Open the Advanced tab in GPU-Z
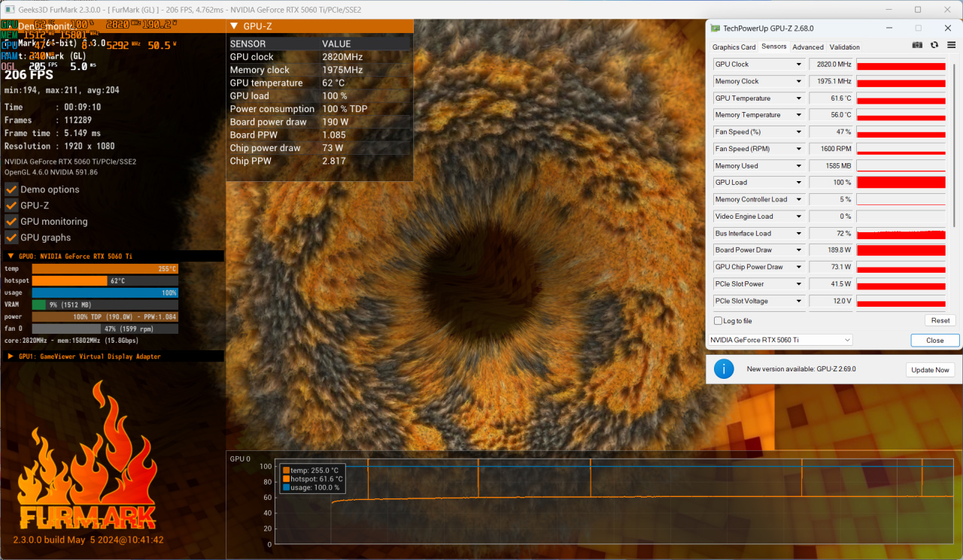Screen dimensions: 963x560 click(x=807, y=47)
